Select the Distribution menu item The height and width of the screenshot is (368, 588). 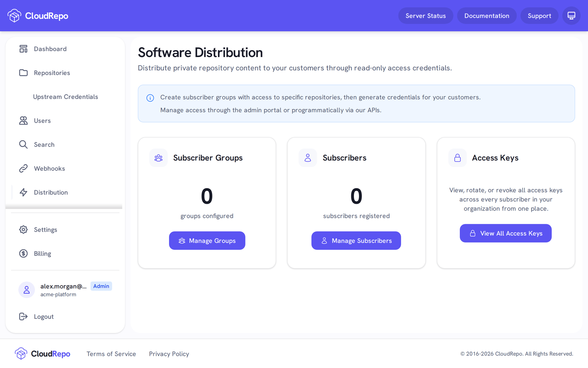pos(65,192)
